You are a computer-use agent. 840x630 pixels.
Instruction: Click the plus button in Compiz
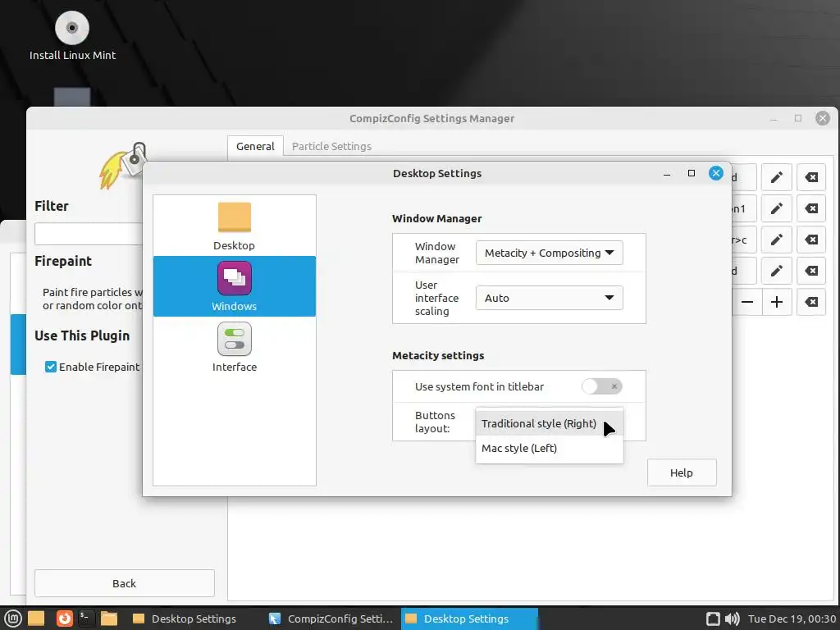point(776,302)
